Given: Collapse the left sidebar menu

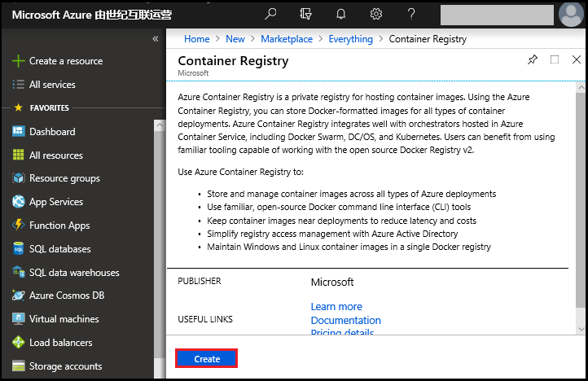Looking at the screenshot, I should click(x=156, y=39).
